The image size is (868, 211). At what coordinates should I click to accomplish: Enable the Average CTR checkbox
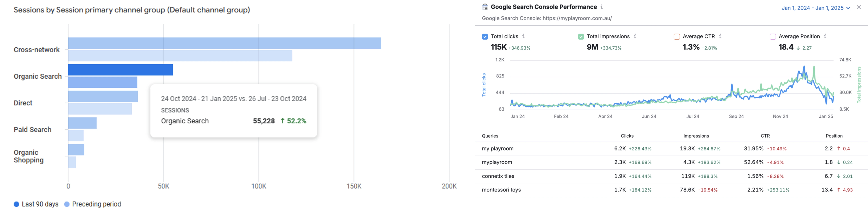[677, 36]
